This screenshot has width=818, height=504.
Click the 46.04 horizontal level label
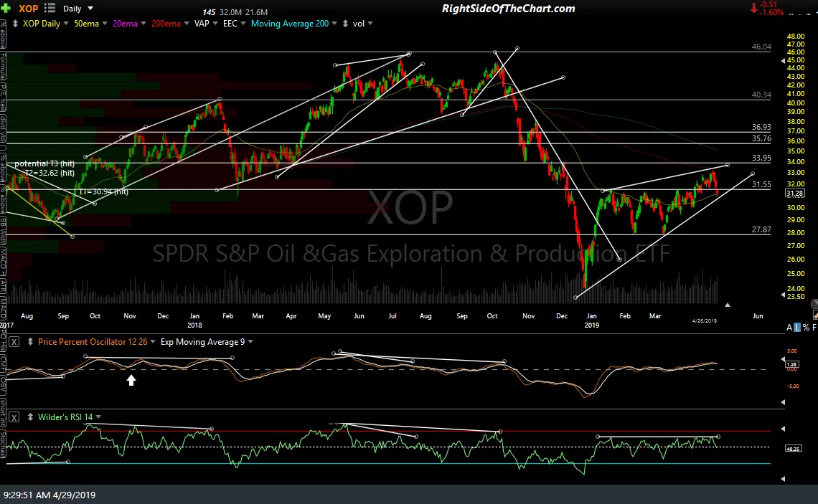coord(761,47)
